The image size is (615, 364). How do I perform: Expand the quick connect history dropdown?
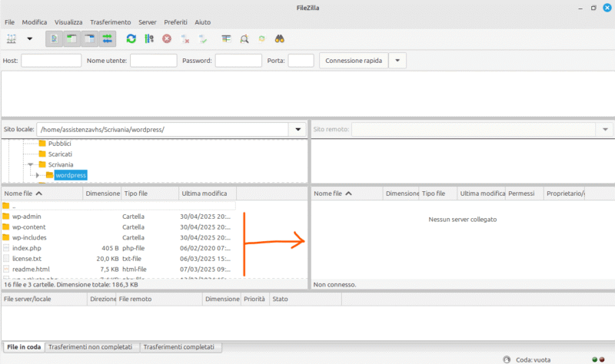coord(397,61)
